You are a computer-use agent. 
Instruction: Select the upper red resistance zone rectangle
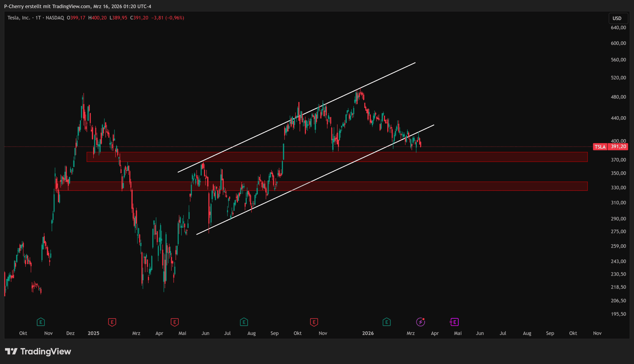501,157
